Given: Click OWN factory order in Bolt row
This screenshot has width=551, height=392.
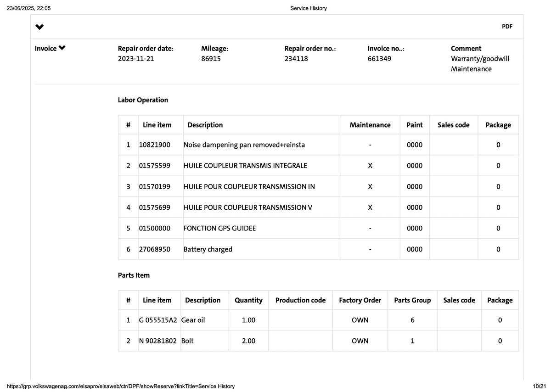Looking at the screenshot, I should tap(360, 341).
